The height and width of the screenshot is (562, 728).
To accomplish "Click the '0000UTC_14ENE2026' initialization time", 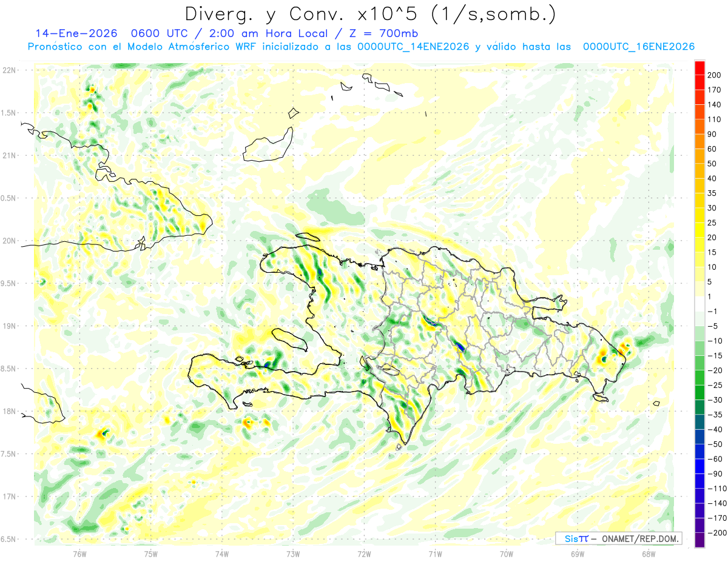I will 413,47.
